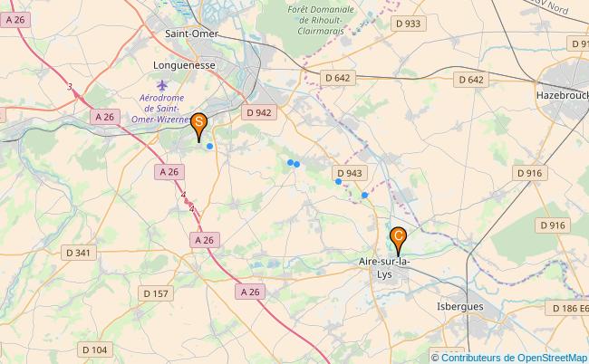Viewport: 589px width, 364px height.
Task: Click the D 942 road shield
Action: click(x=259, y=112)
